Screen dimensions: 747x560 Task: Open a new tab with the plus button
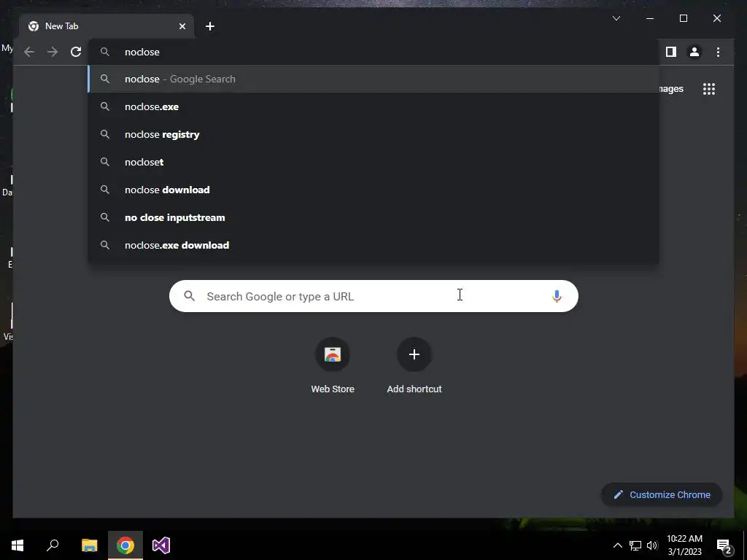[x=210, y=26]
